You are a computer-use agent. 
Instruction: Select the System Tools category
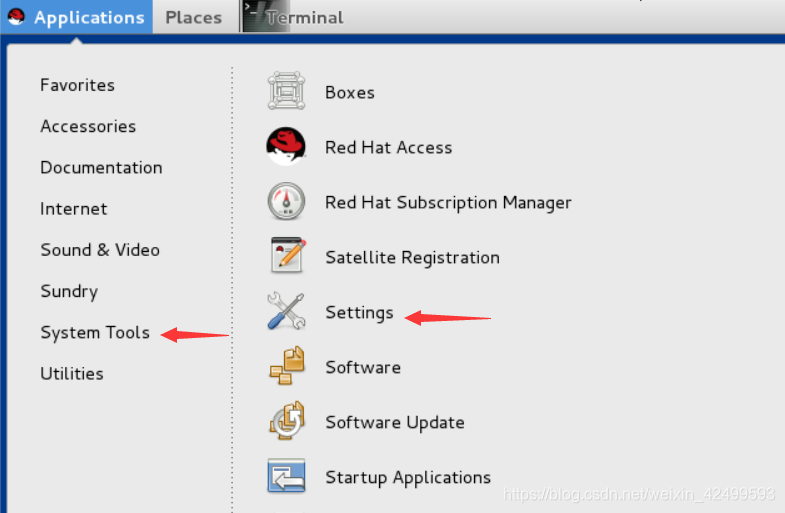click(x=95, y=332)
